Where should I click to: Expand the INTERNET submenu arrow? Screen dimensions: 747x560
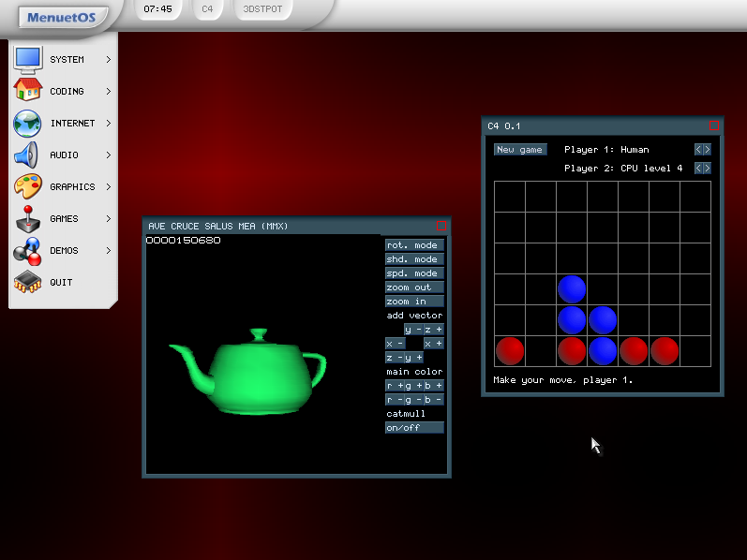(x=109, y=123)
